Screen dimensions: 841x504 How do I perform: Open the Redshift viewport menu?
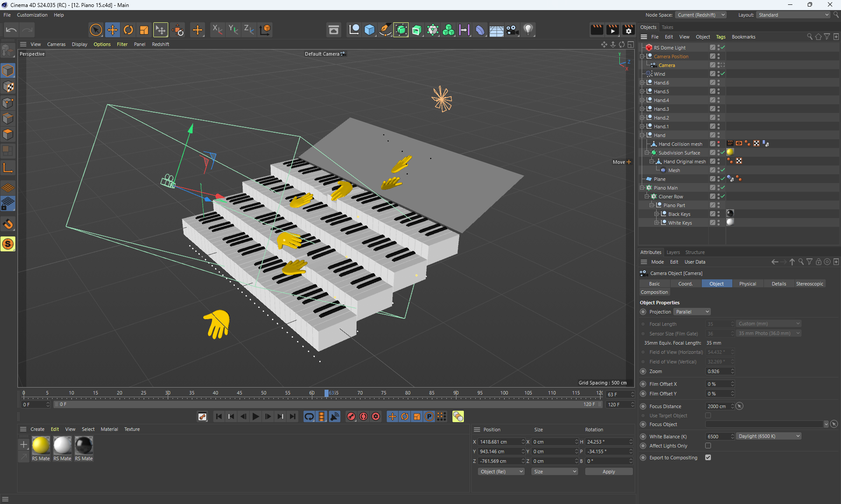(x=160, y=44)
